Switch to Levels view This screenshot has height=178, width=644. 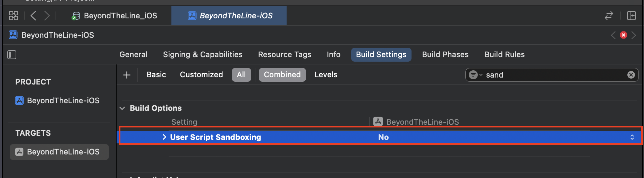coord(326,75)
